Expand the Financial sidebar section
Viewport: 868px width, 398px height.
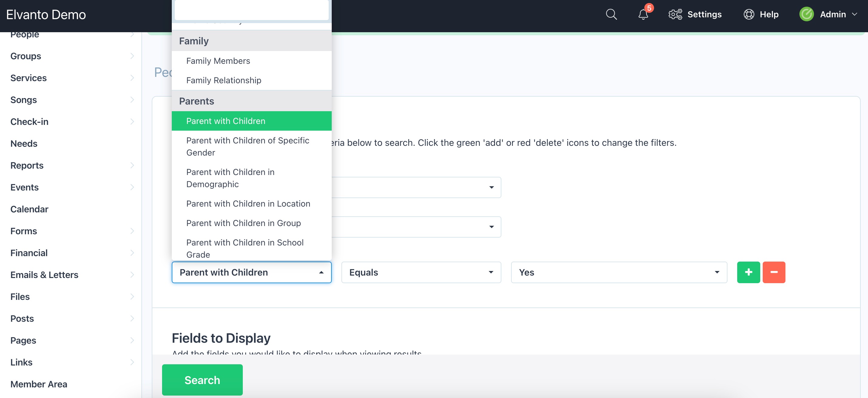(132, 253)
